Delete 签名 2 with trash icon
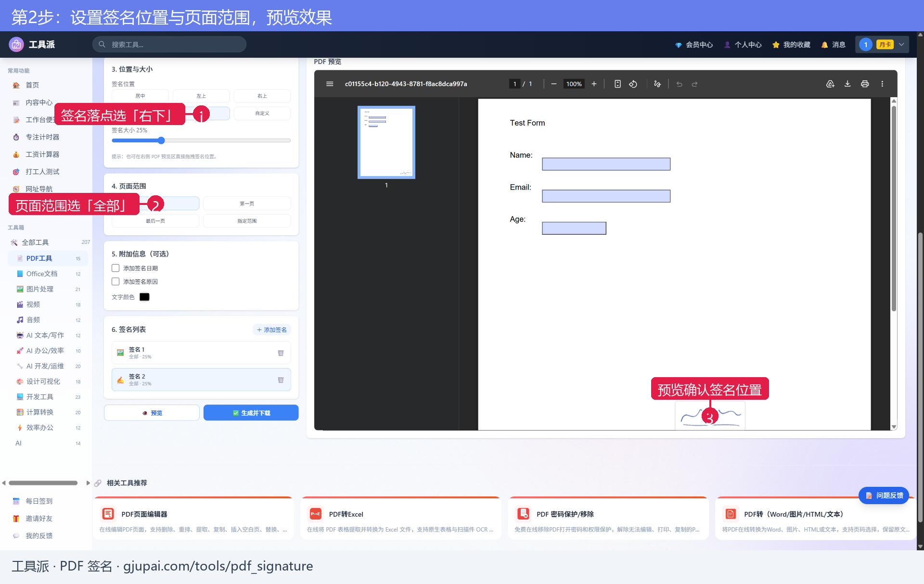The image size is (924, 584). pos(281,380)
